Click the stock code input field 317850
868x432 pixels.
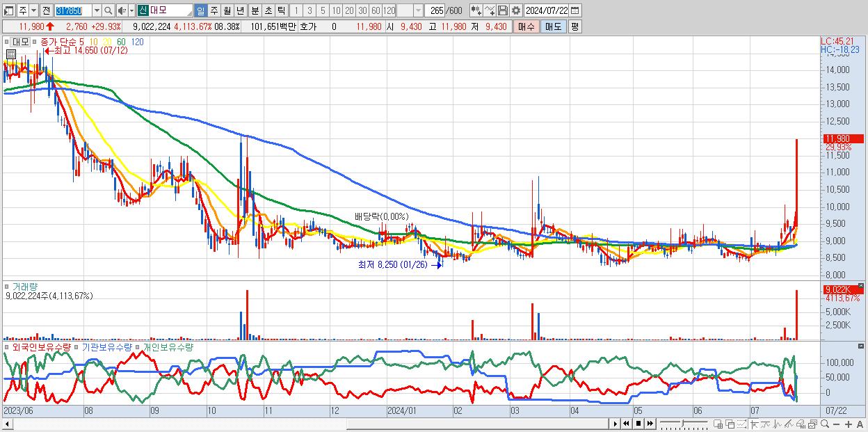[x=73, y=10]
